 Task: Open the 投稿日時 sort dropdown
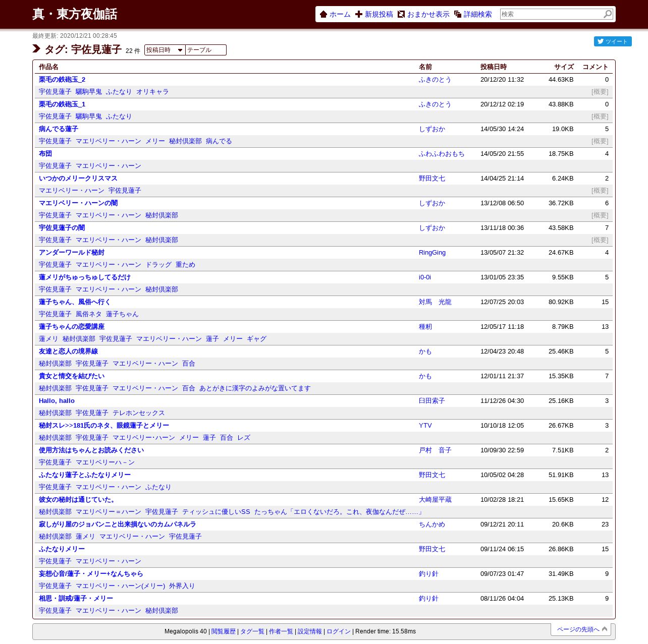coord(165,50)
